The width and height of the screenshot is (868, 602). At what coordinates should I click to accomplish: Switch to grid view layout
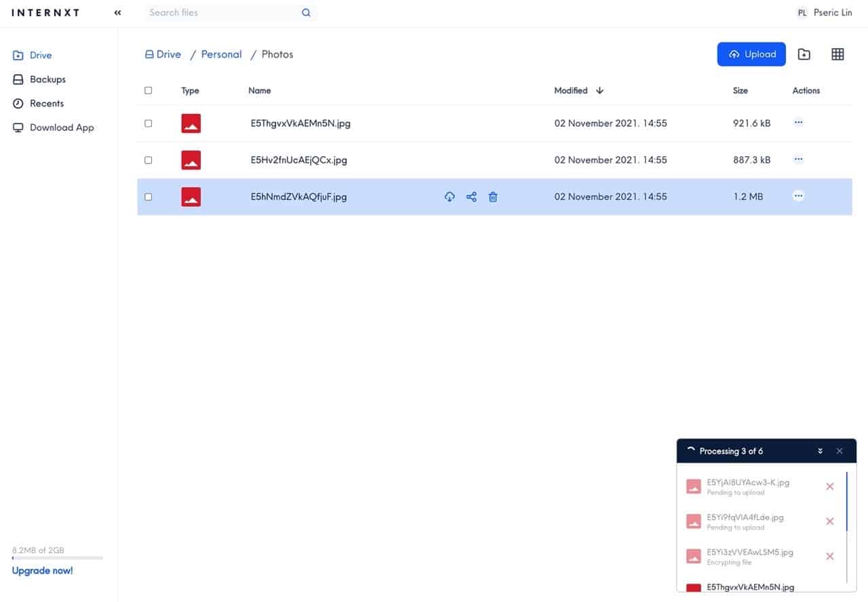pos(837,54)
